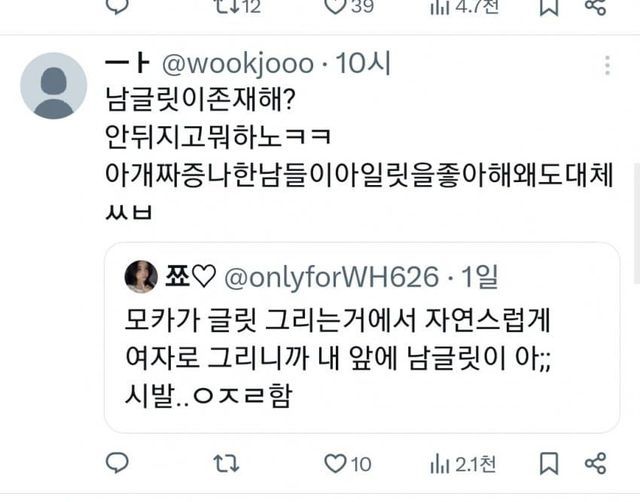640x502 pixels.
Task: Open the 1일 timestamp in quoted tweet
Action: 480,277
